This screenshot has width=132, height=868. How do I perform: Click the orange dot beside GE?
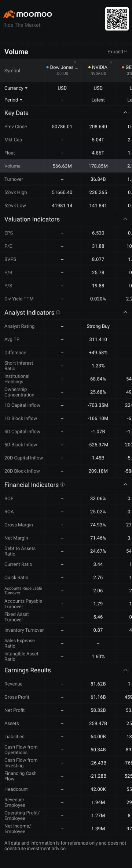[123, 67]
